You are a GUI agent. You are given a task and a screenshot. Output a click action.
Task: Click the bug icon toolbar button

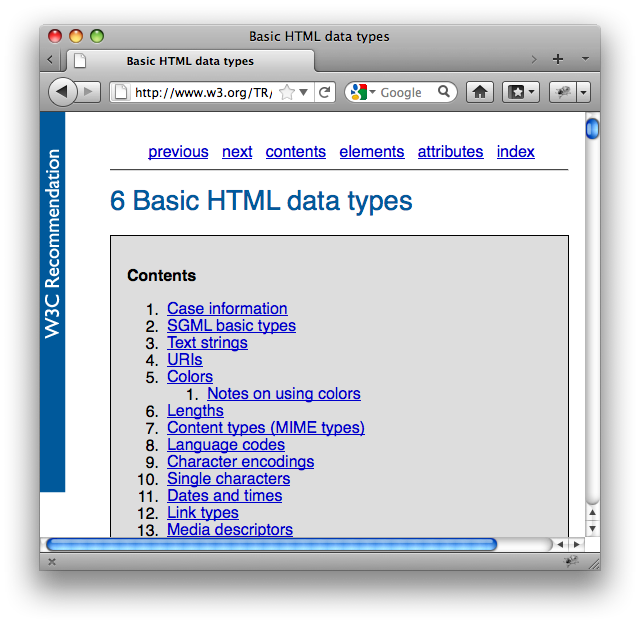(x=563, y=92)
